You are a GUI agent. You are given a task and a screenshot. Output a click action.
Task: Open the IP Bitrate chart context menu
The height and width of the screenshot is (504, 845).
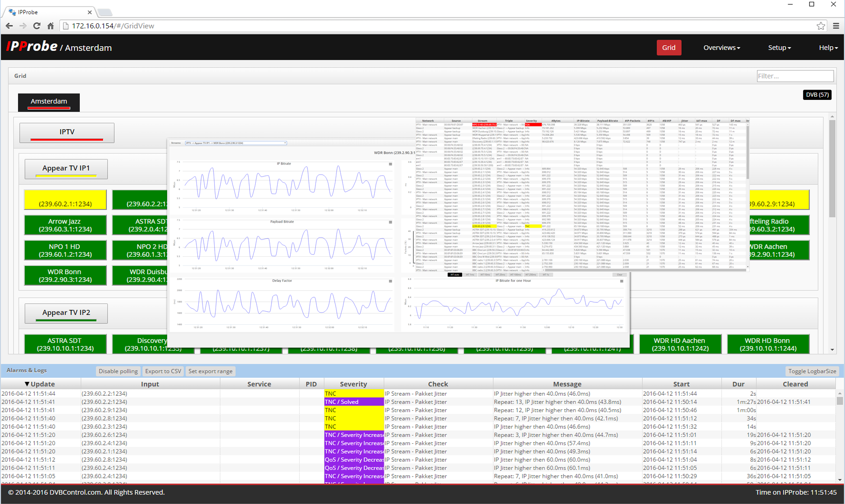coord(391,164)
